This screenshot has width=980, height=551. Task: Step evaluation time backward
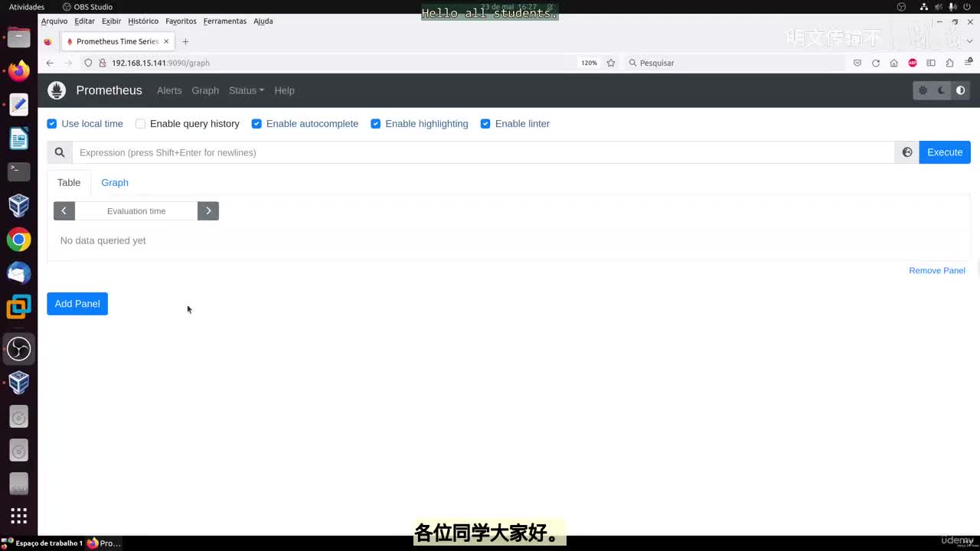click(x=64, y=210)
